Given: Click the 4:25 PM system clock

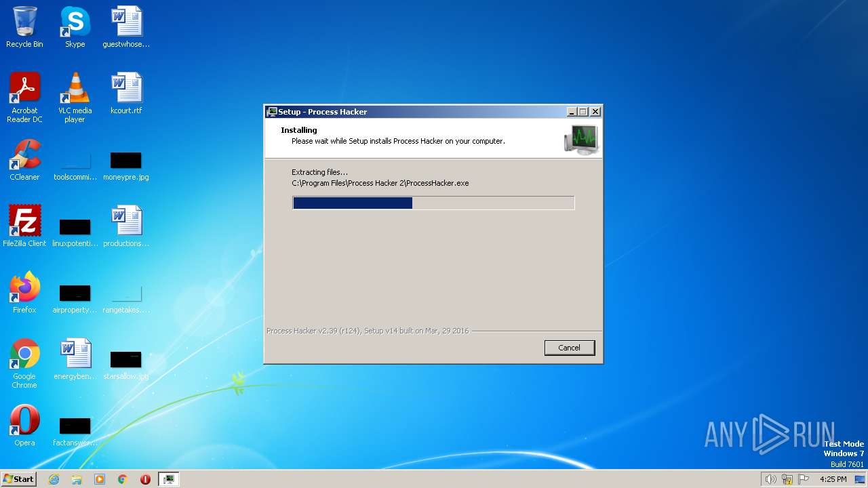Looking at the screenshot, I should [833, 479].
